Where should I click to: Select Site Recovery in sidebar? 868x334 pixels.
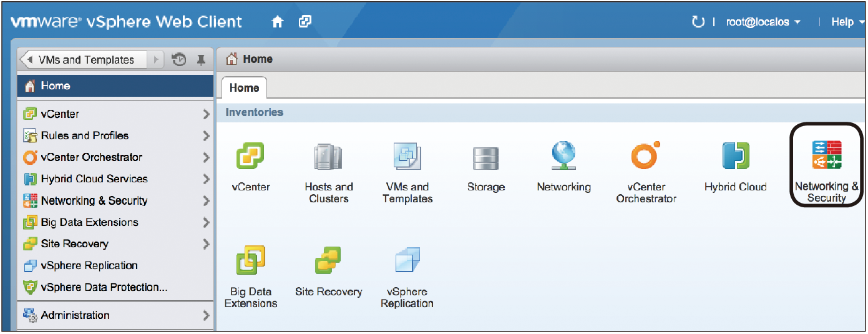115,244
